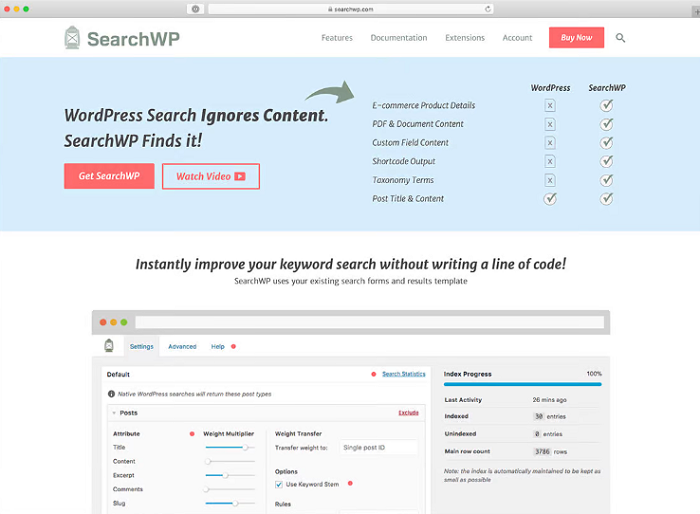Click the Buy Now button
Screen dimensions: 700x514
click(x=576, y=38)
